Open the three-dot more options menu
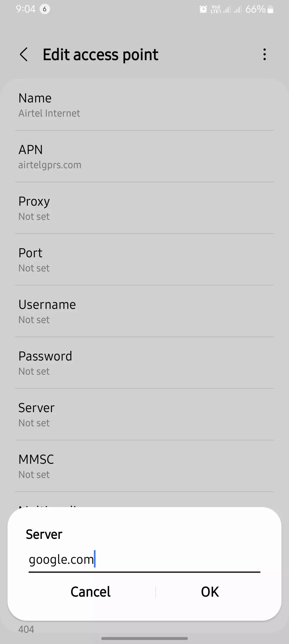The height and width of the screenshot is (644, 289). pos(264,55)
